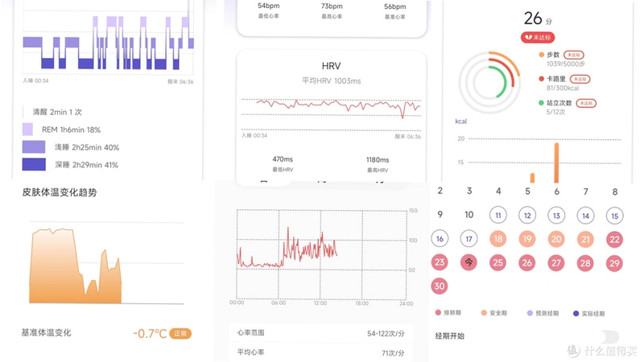
Task: Choose safe-period date 18
Action: [x=497, y=239]
